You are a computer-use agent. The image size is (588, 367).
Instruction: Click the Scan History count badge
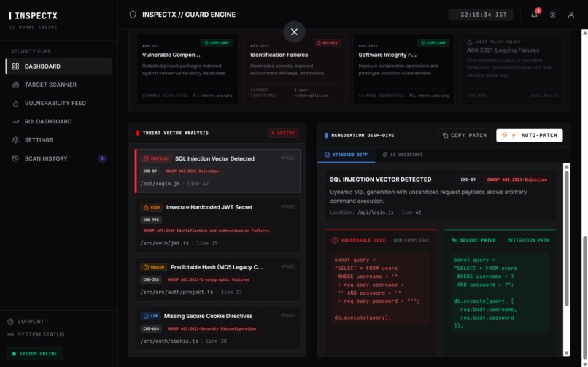pos(102,158)
